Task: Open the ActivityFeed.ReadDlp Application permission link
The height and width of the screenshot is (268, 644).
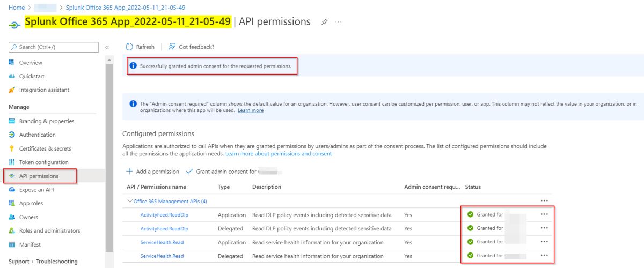Action: click(x=164, y=215)
